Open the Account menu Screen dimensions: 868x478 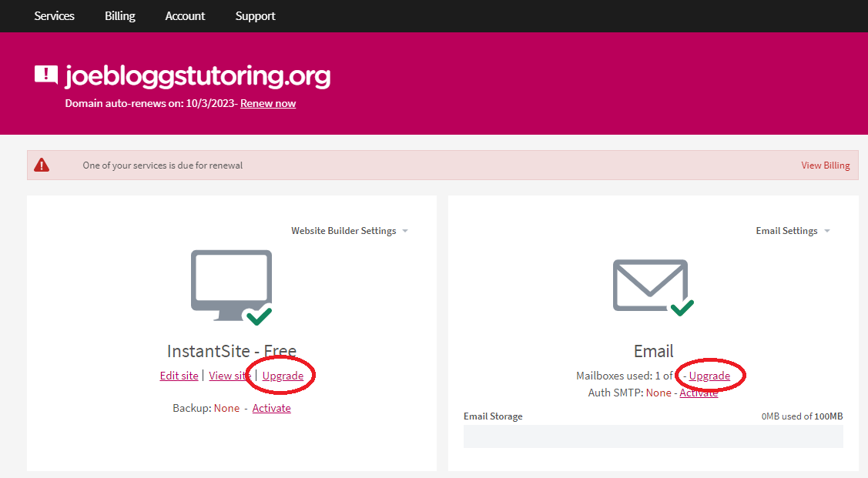(x=185, y=15)
